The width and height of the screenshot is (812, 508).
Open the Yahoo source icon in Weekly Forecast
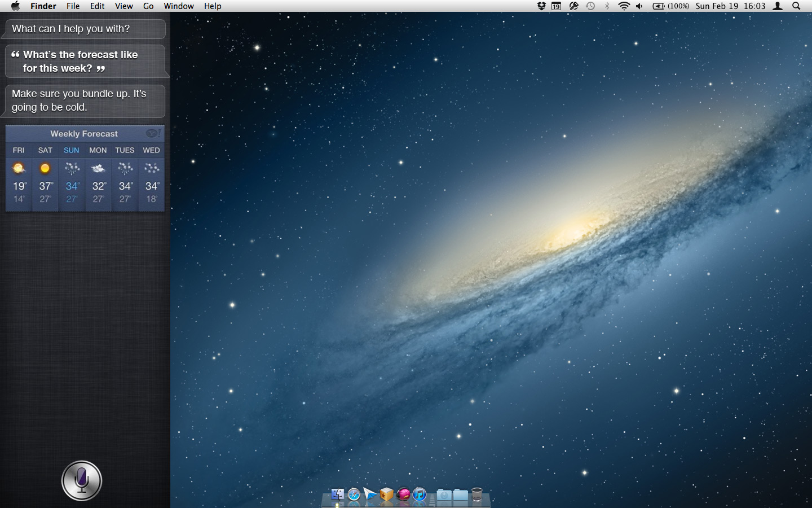tap(153, 133)
